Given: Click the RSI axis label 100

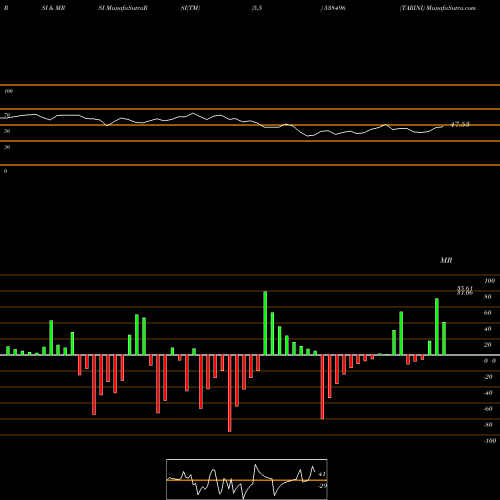Looking at the screenshot, I should [x=8, y=91].
